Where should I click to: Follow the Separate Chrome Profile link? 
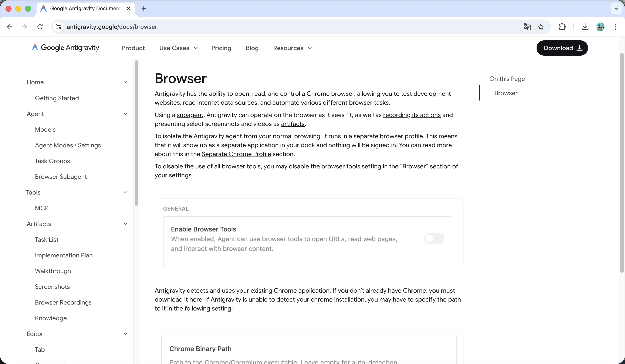(x=236, y=154)
